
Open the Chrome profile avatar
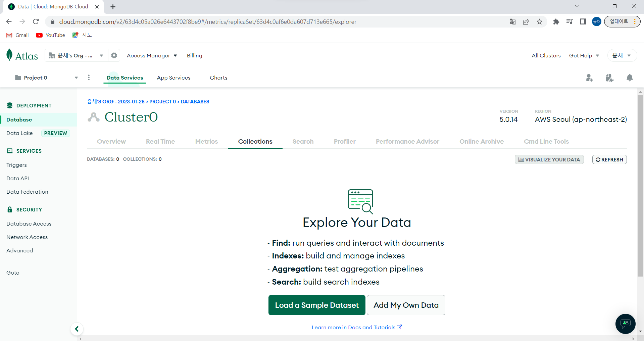pyautogui.click(x=597, y=22)
